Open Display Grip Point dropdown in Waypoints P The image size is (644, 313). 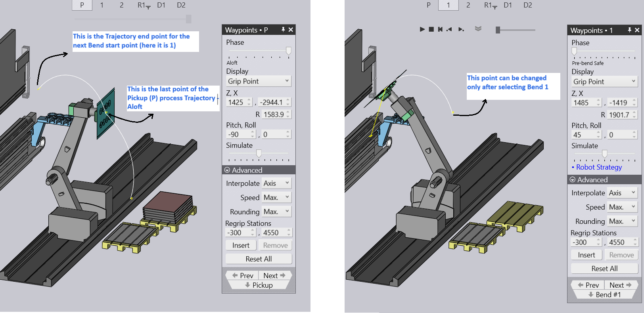259,81
